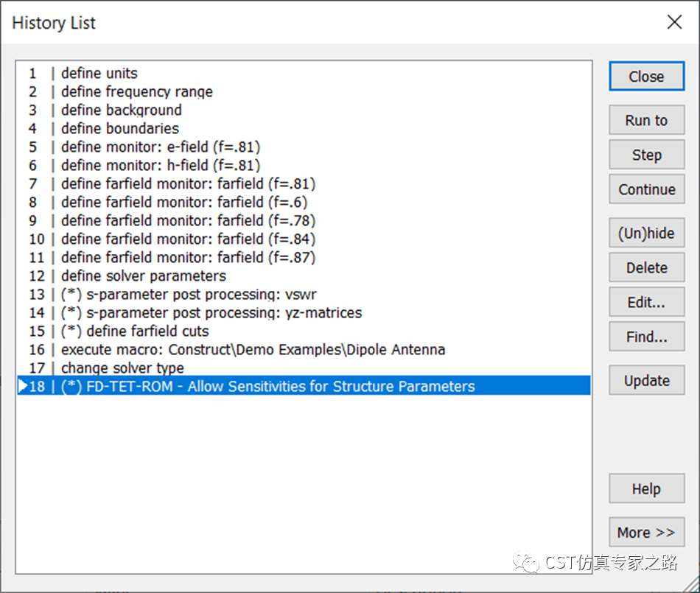Viewport: 700px width, 593px height.
Task: Open the Find... dialog
Action: click(646, 337)
